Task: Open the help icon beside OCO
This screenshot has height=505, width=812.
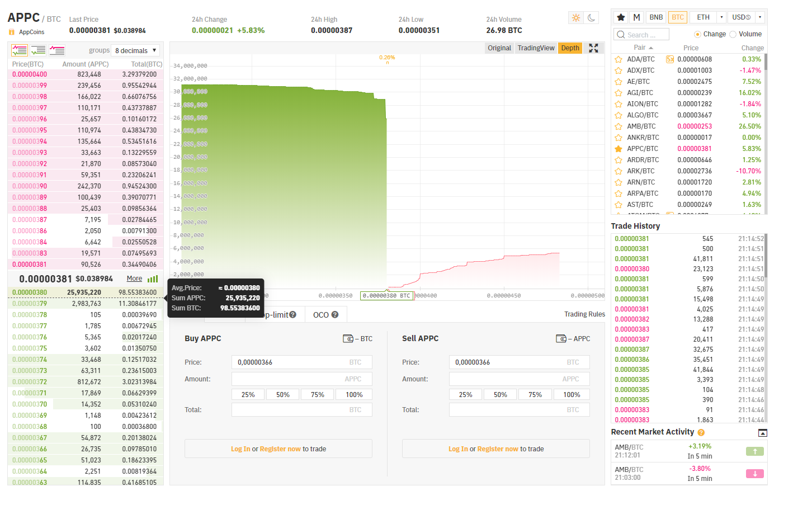Action: [x=335, y=315]
